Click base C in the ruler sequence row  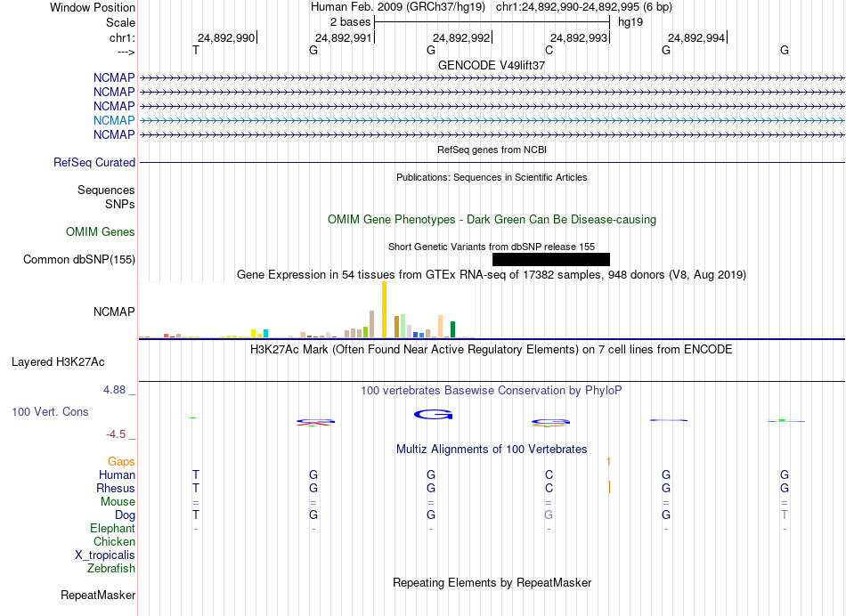coord(549,50)
